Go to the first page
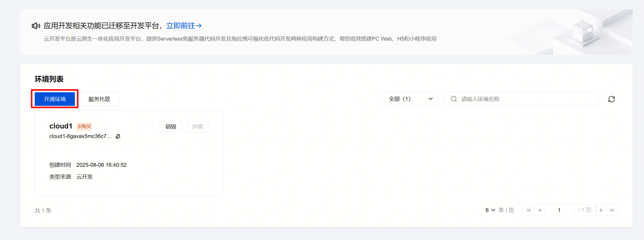644x240 pixels. click(x=529, y=210)
